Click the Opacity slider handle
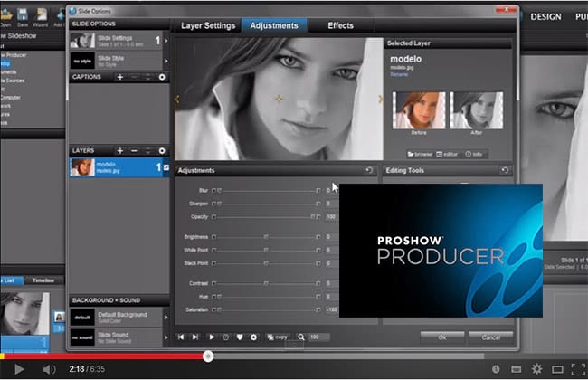The width and height of the screenshot is (588, 380). click(312, 217)
